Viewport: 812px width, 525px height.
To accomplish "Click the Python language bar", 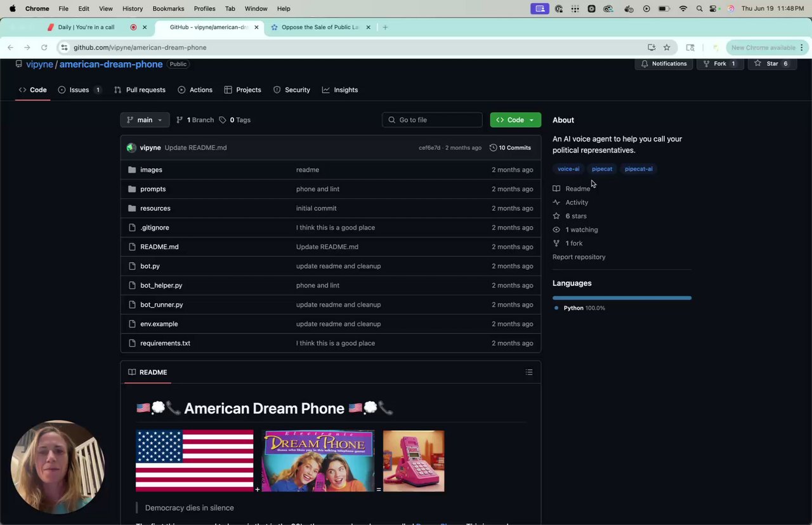I will click(622, 298).
